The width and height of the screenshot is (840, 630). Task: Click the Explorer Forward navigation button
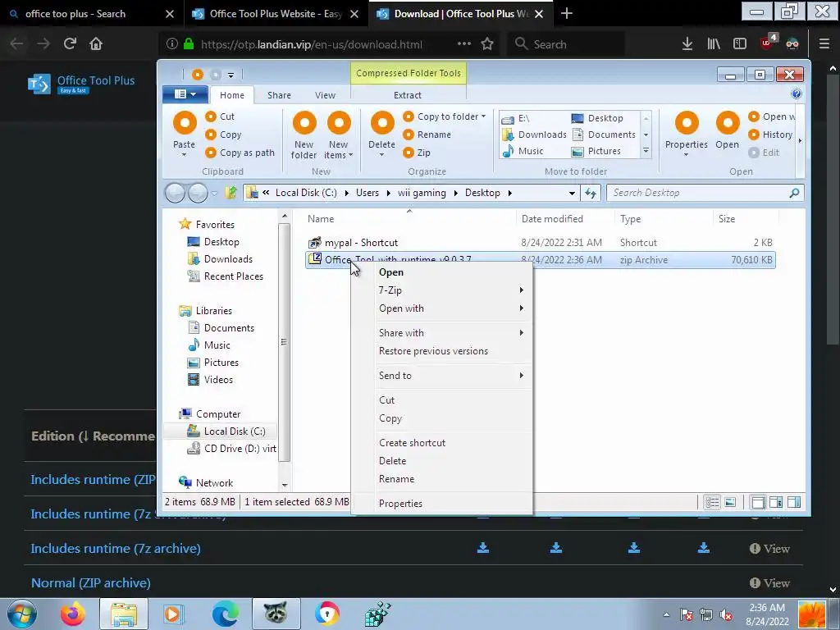(198, 193)
